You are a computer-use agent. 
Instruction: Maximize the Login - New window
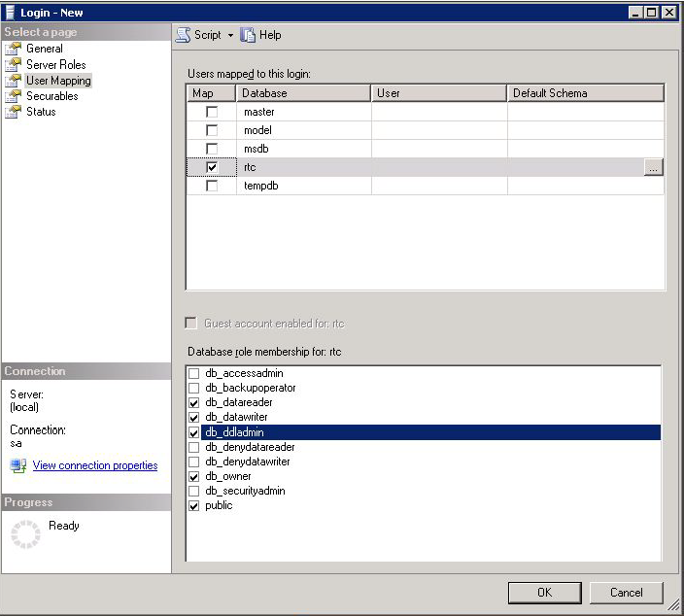(651, 13)
